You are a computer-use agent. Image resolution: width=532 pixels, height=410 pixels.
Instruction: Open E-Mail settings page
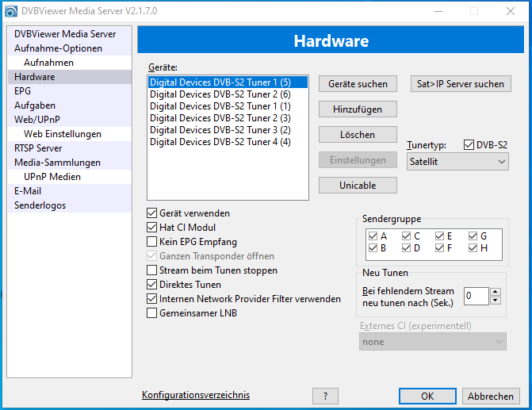[x=70, y=191]
